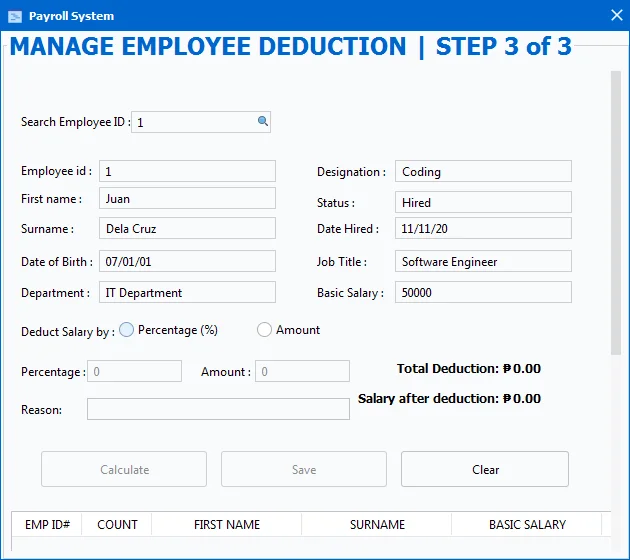Image resolution: width=630 pixels, height=560 pixels.
Task: Click the BASIC SALARY column header
Action: pos(527,524)
